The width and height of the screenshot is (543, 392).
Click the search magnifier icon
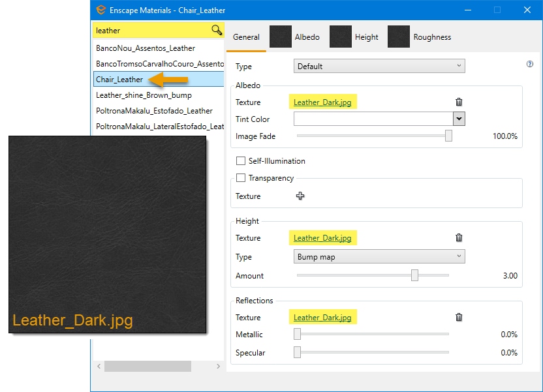tap(217, 31)
